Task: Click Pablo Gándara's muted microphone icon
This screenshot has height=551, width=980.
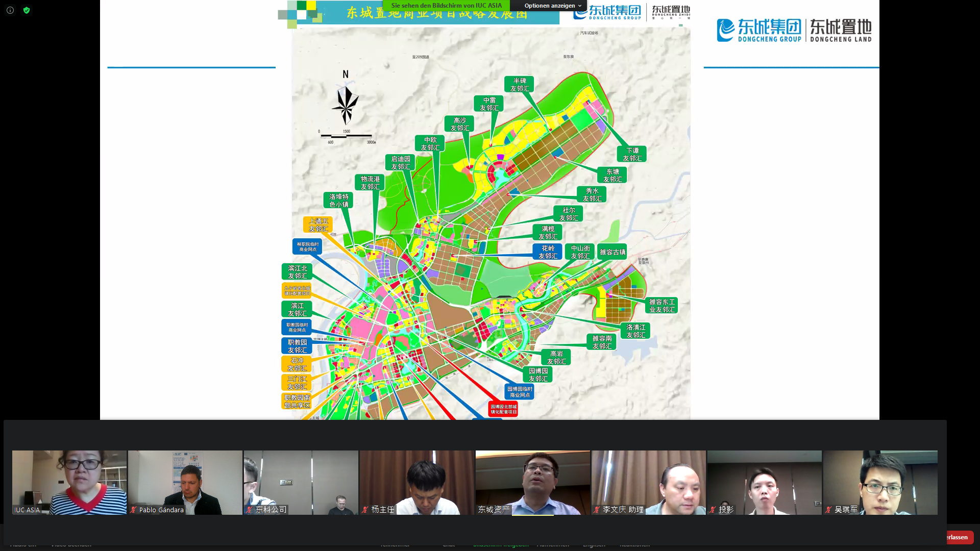Action: pos(134,510)
